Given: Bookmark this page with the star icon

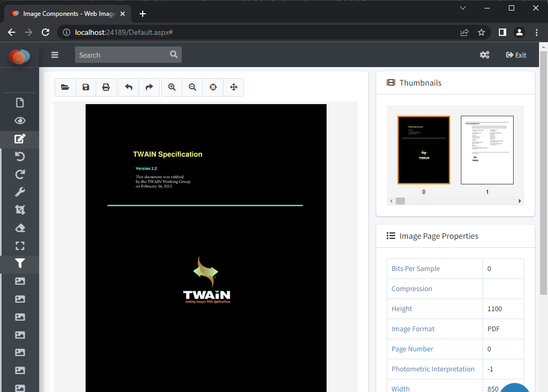Looking at the screenshot, I should tap(481, 33).
